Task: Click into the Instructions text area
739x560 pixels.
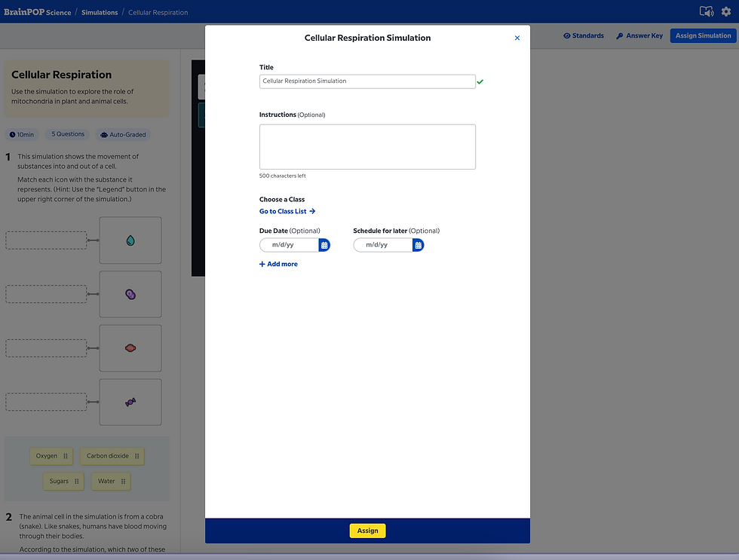Action: click(367, 147)
